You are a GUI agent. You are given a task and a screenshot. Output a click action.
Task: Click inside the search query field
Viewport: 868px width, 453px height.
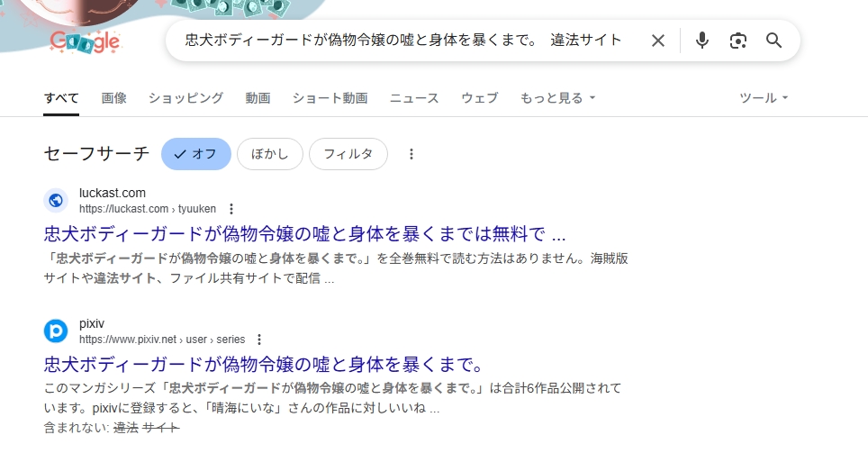[403, 41]
